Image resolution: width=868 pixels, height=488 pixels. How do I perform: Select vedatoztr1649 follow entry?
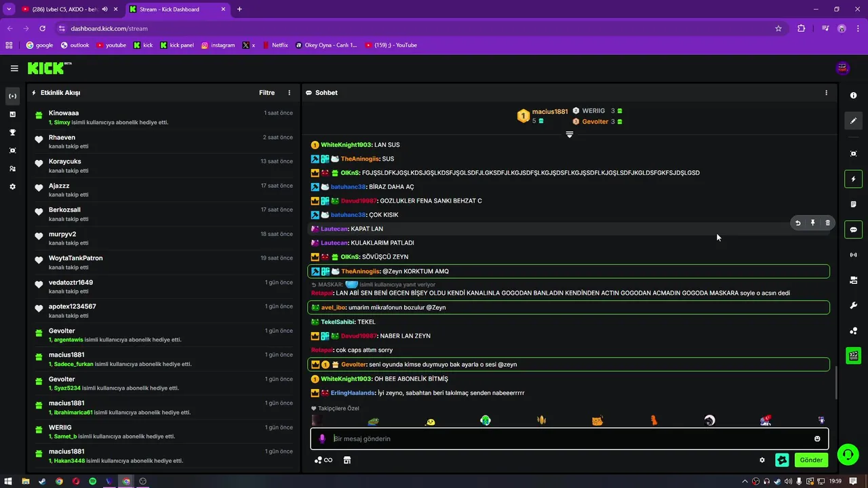[164, 287]
